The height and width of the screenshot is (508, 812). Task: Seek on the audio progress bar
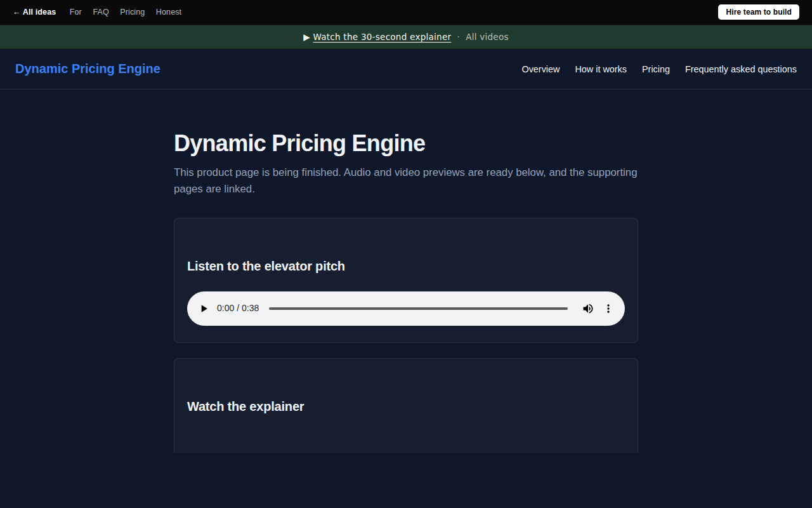click(x=418, y=309)
